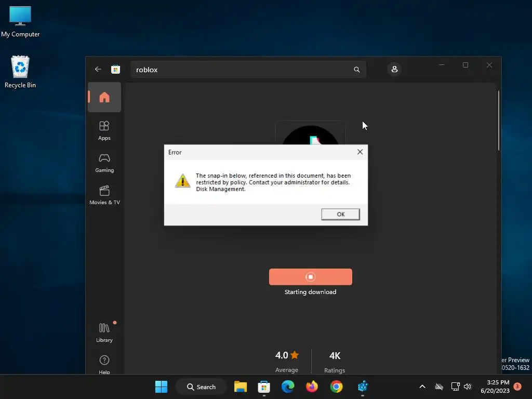The height and width of the screenshot is (399, 532).
Task: Open Help in the sidebar
Action: pos(104,364)
